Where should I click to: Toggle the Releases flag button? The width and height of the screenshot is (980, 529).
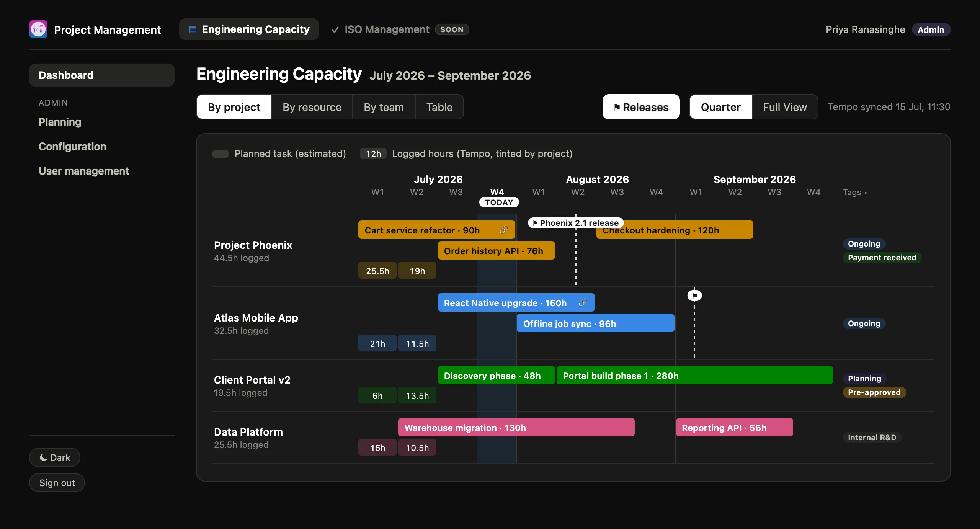pos(641,107)
